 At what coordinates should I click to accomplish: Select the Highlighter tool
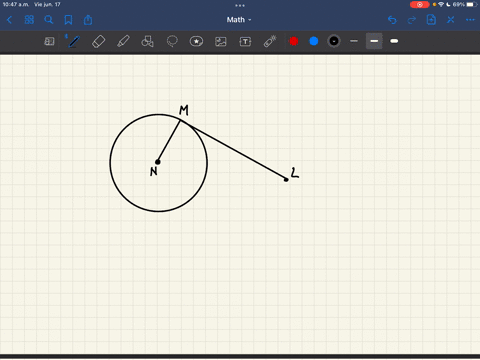click(x=123, y=41)
